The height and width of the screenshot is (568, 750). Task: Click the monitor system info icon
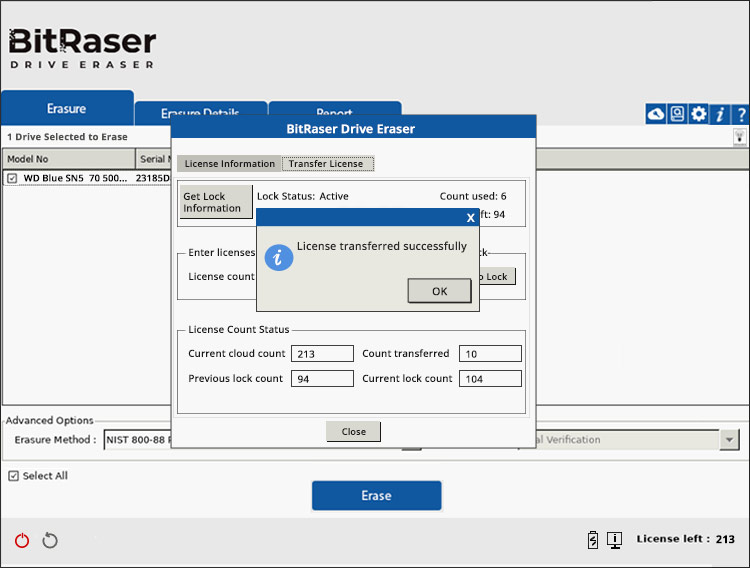pyautogui.click(x=614, y=540)
